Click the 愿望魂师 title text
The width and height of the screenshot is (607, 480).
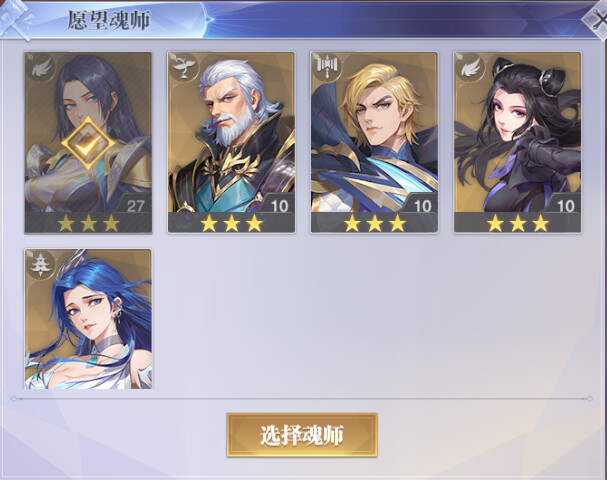coord(109,20)
